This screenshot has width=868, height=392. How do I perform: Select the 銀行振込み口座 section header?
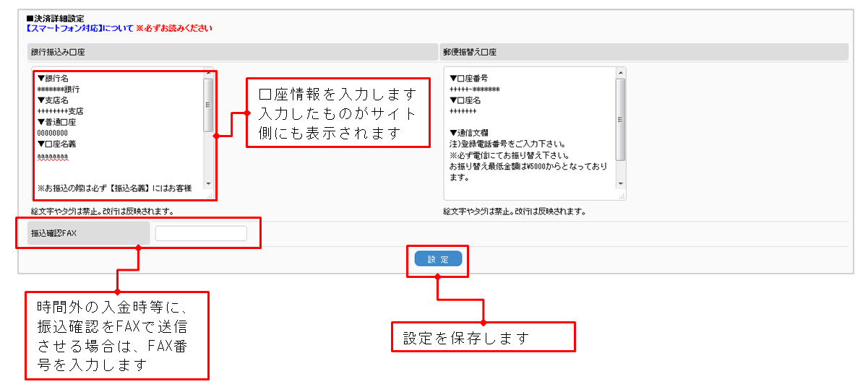59,53
